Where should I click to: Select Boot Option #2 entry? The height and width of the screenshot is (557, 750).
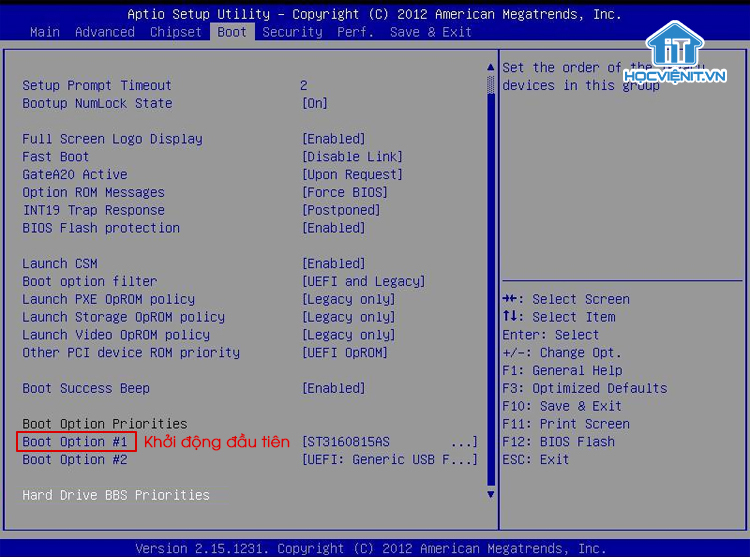click(75, 459)
